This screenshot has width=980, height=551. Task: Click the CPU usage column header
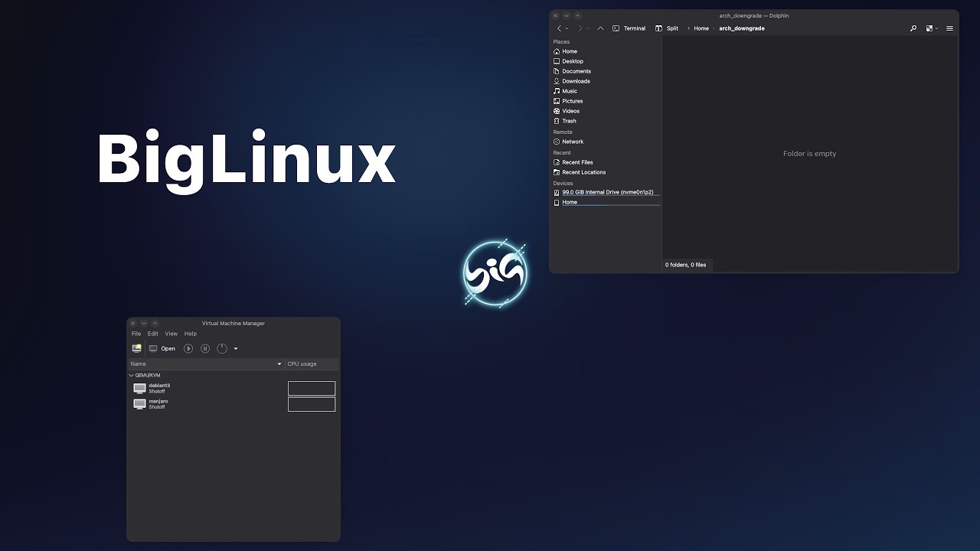click(312, 364)
